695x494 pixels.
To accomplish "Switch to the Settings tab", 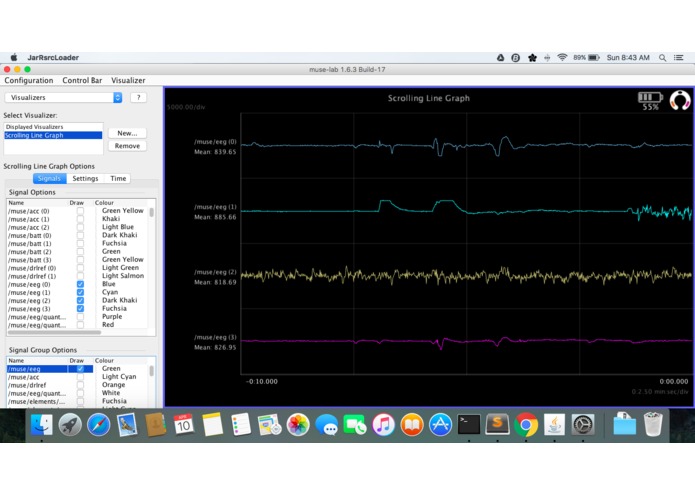I will [85, 178].
